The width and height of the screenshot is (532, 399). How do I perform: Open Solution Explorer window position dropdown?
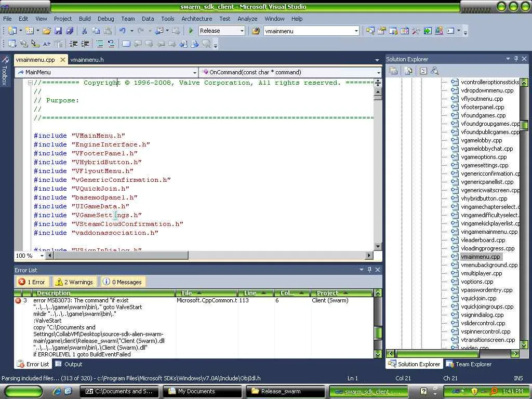click(508, 59)
